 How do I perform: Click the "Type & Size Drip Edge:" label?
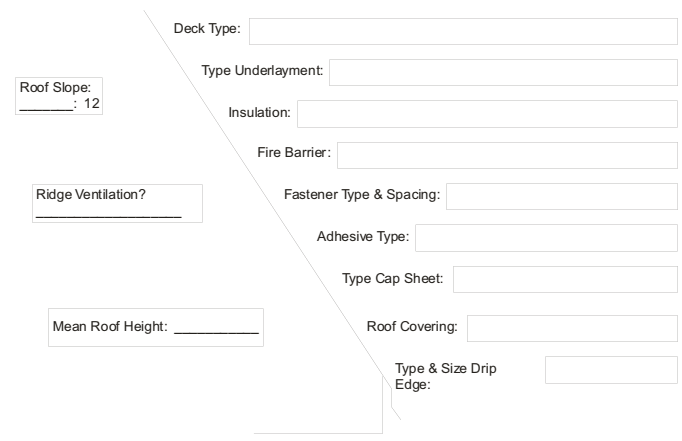[445, 377]
